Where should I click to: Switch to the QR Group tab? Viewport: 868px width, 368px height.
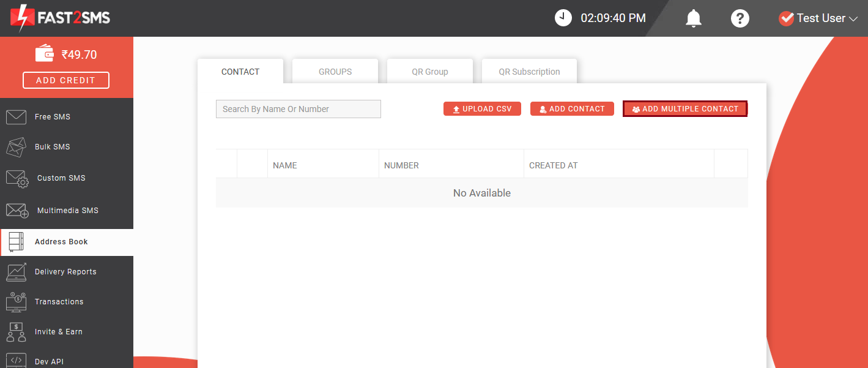(430, 72)
